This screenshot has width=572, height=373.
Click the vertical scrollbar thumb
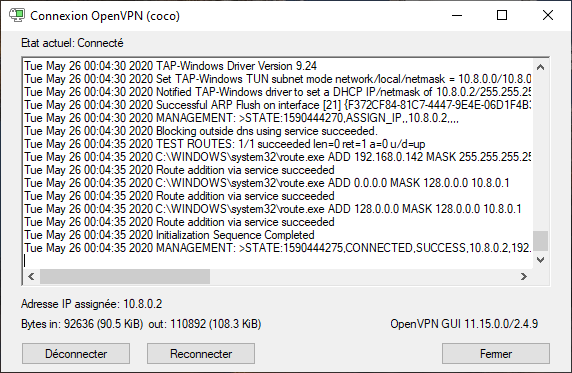(x=541, y=241)
